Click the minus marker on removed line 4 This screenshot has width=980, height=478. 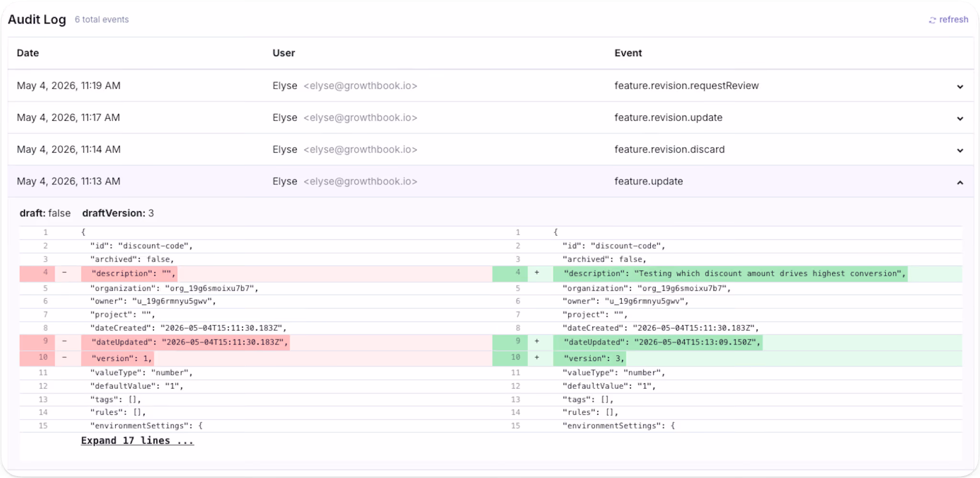pos(65,273)
